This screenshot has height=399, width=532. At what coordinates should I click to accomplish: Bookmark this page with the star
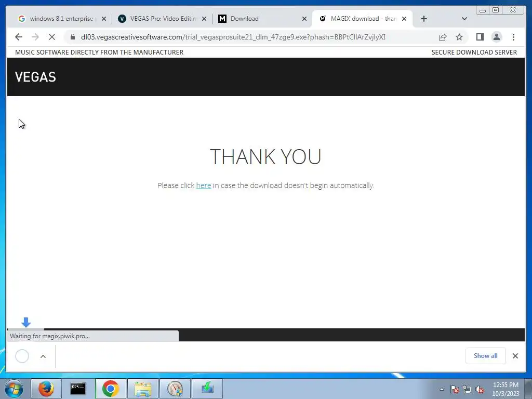pos(459,37)
